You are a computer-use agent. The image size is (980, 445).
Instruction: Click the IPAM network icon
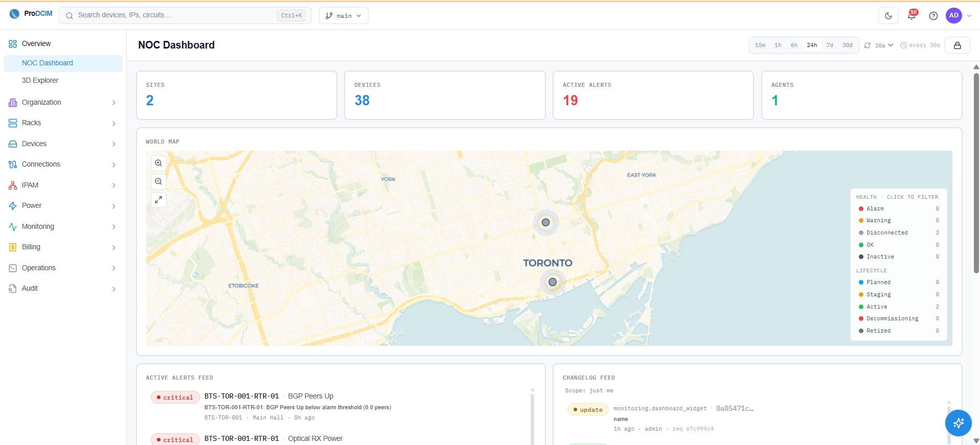point(13,185)
